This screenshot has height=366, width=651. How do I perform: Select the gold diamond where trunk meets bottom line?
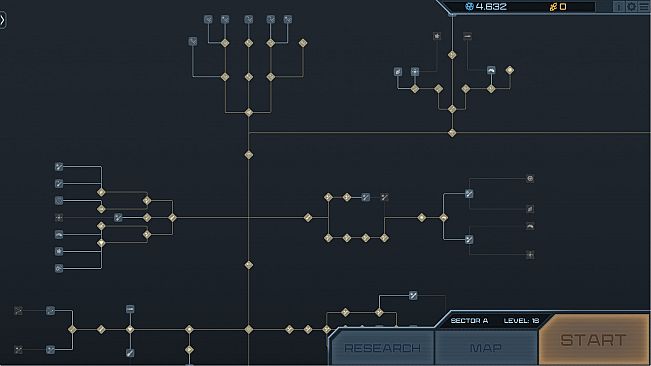[x=249, y=329]
